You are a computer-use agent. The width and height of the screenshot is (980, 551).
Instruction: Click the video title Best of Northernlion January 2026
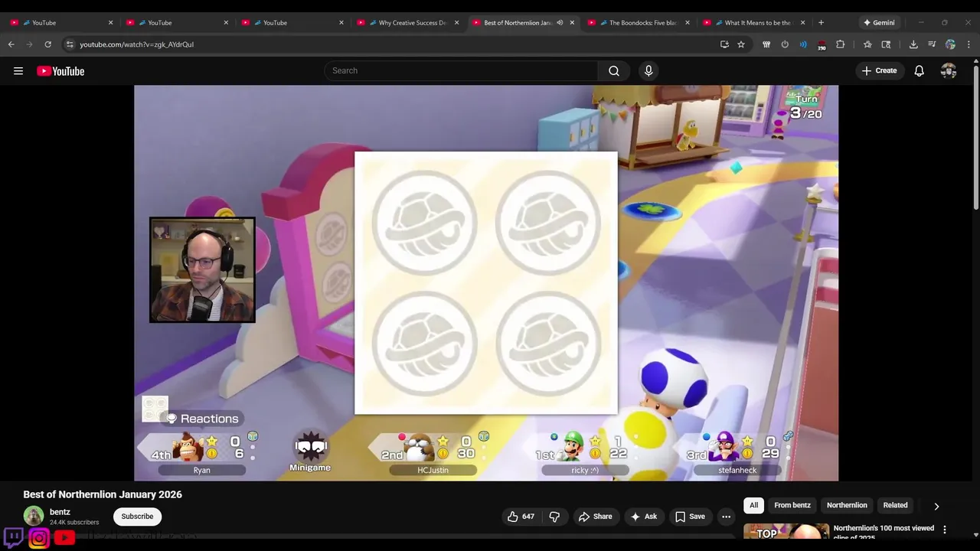(103, 494)
